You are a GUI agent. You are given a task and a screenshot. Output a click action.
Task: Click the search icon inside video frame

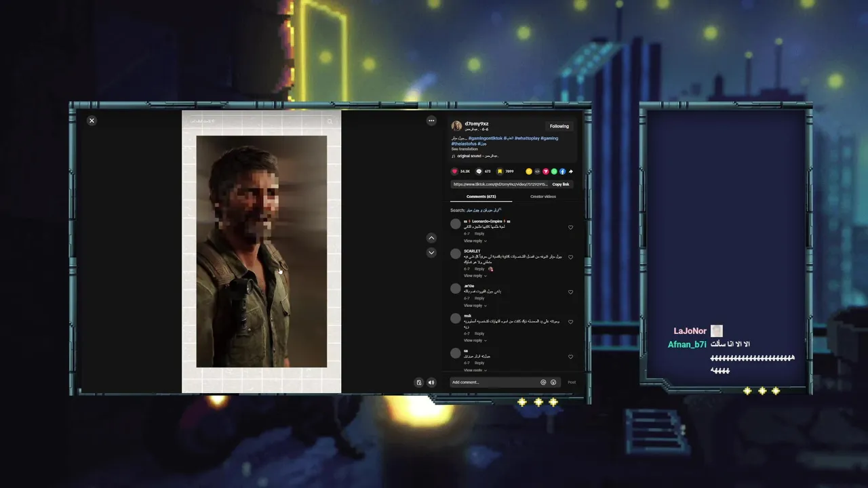pos(330,121)
